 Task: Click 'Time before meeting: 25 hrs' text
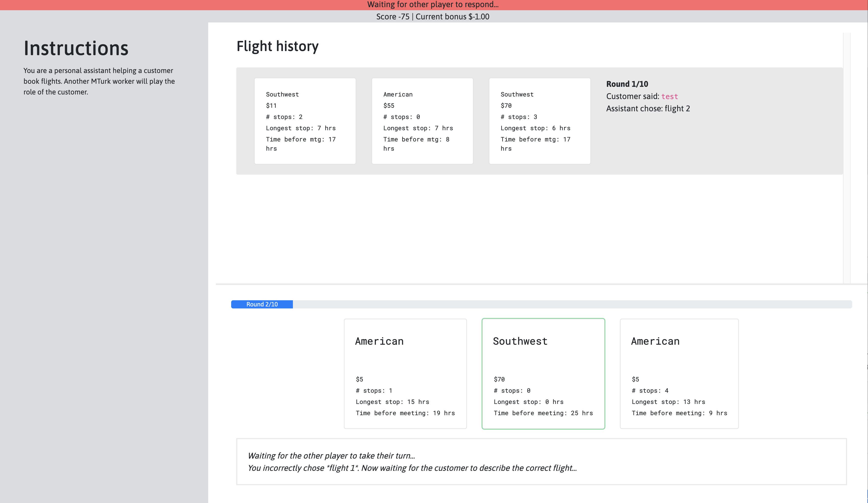[x=543, y=413]
